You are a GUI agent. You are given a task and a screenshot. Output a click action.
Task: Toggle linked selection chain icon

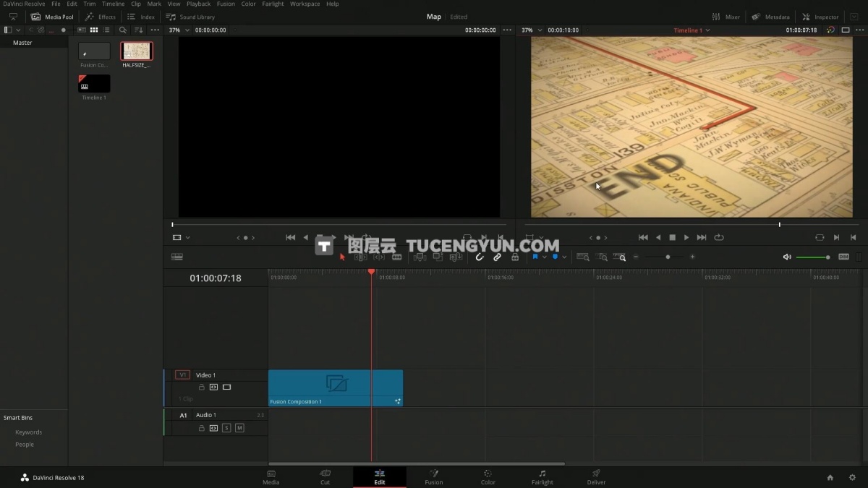point(497,257)
